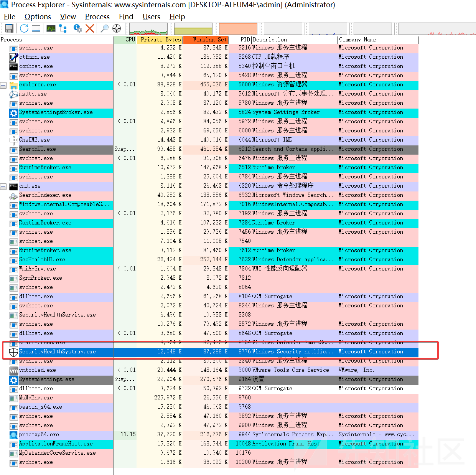Viewport: 476px width, 475px height.
Task: Collapse the cmd.exe process tree
Action: point(3,186)
